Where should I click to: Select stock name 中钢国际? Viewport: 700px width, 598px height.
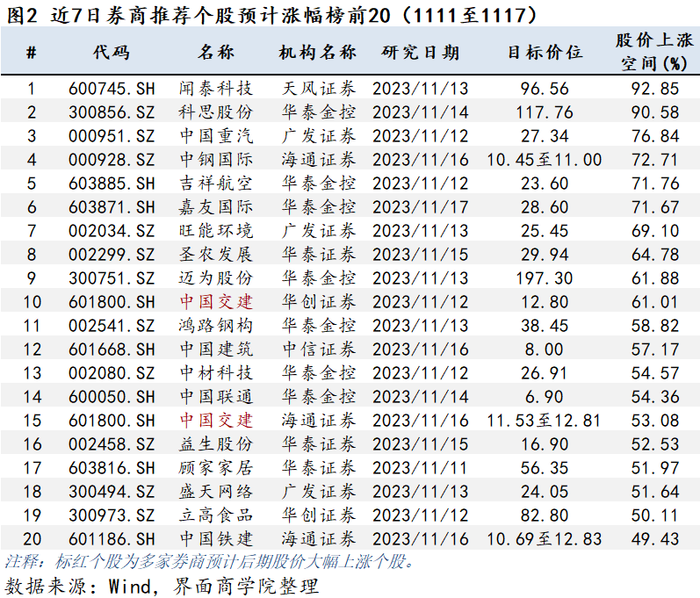[x=216, y=159]
